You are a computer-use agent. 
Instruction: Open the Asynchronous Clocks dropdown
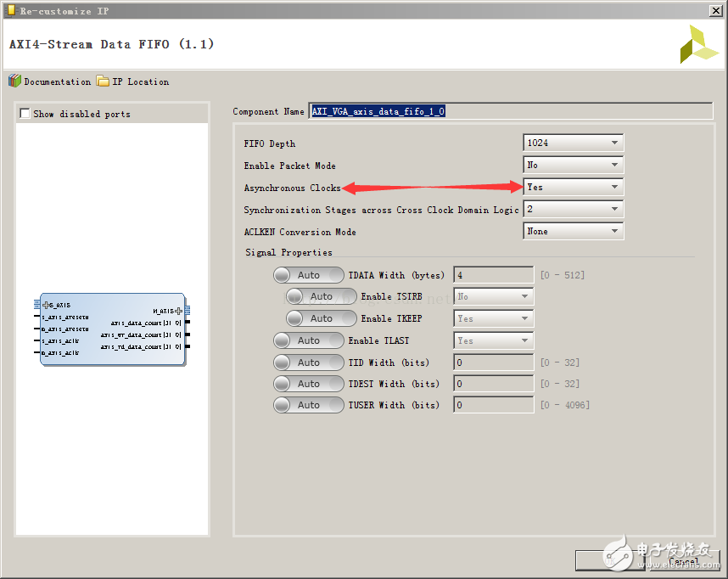(573, 187)
